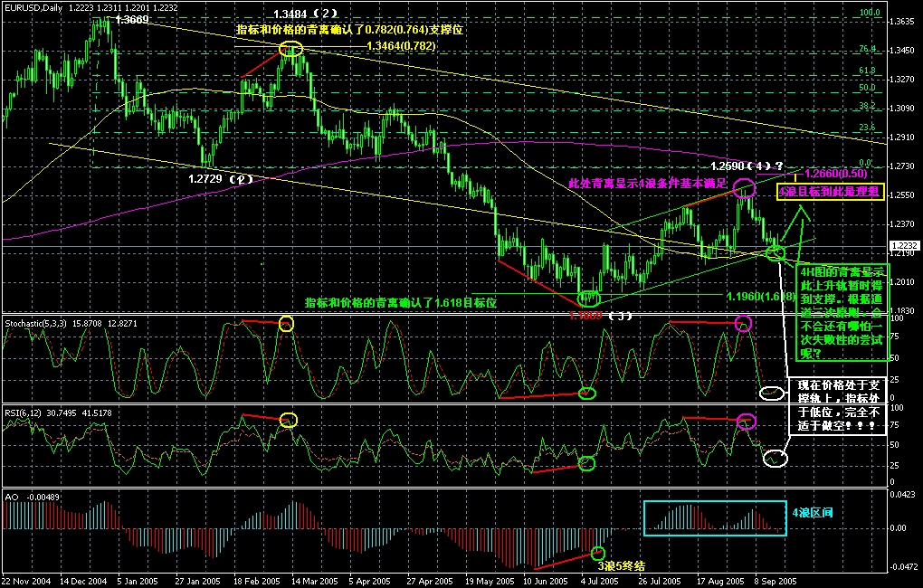Click 1.3635 on the price axis
The width and height of the screenshot is (923, 588).
902,22
